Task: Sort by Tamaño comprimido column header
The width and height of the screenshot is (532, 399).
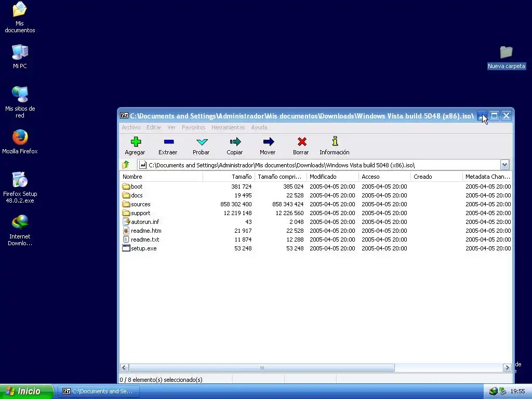Action: point(281,177)
